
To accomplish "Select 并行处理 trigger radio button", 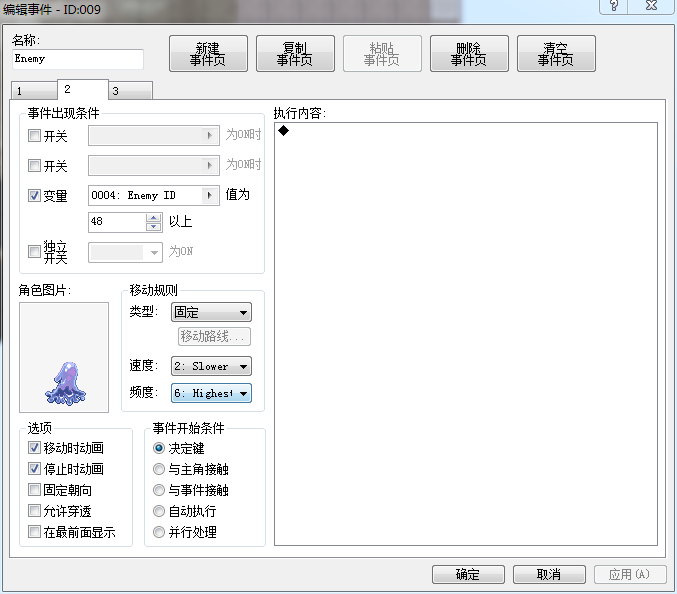I will [159, 532].
